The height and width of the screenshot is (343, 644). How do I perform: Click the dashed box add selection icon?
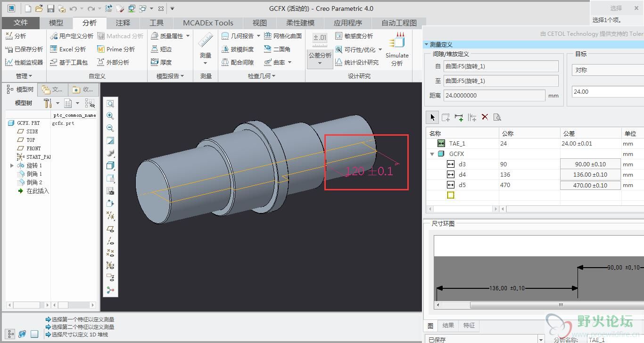coord(446,117)
